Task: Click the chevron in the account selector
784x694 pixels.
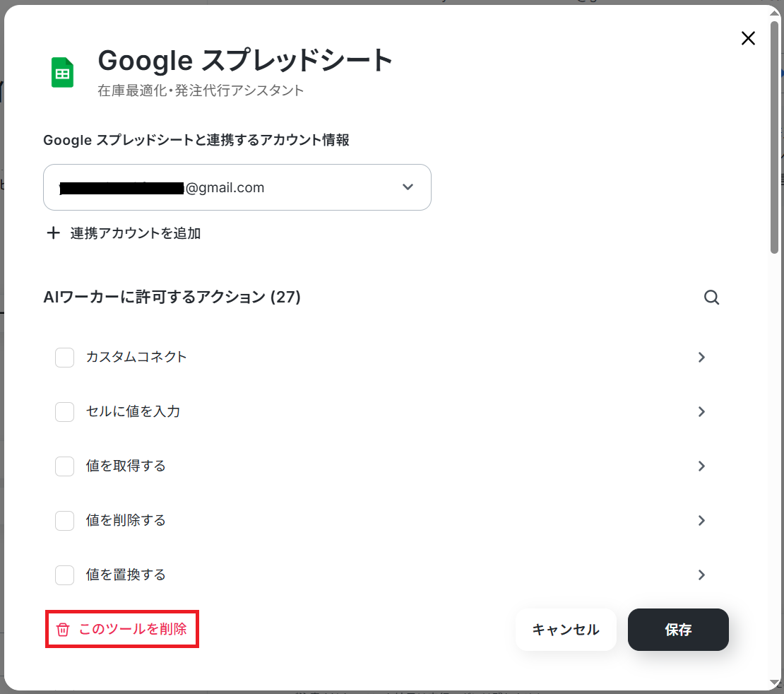Action: [x=408, y=187]
